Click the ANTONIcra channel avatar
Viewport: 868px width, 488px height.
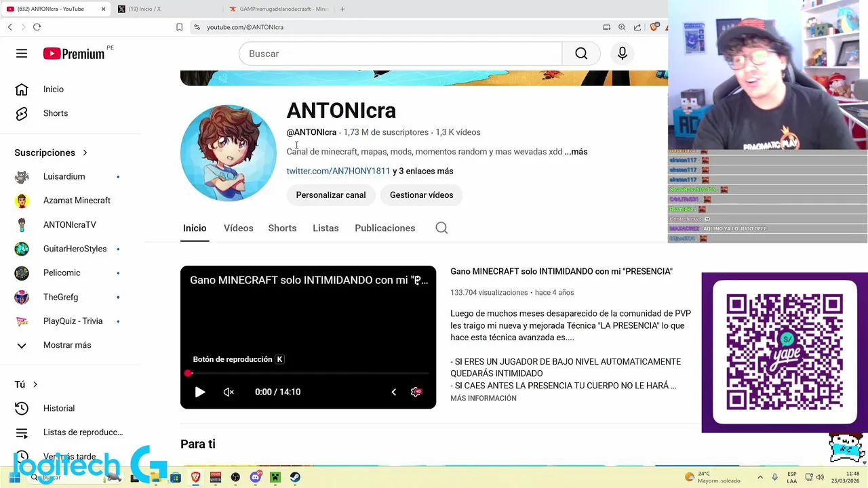229,153
